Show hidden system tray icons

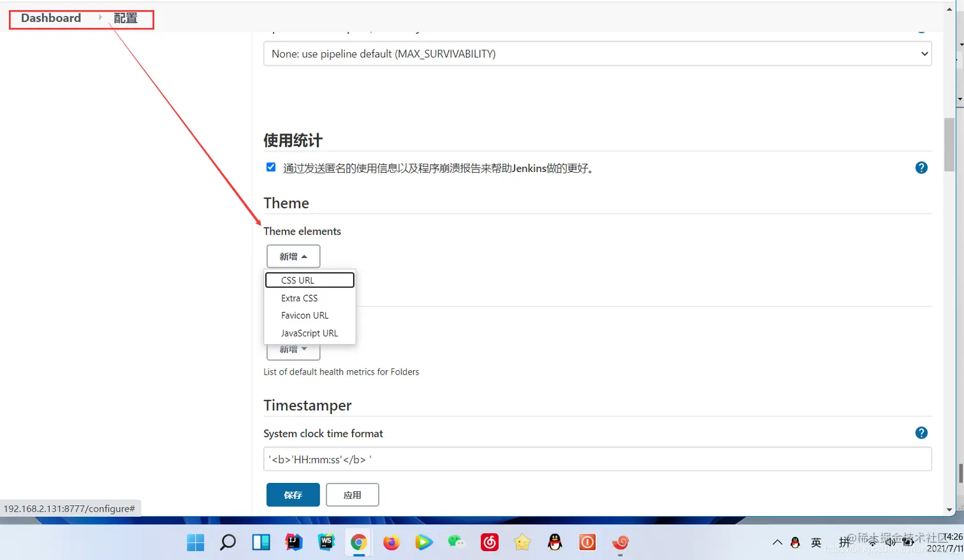tap(777, 543)
